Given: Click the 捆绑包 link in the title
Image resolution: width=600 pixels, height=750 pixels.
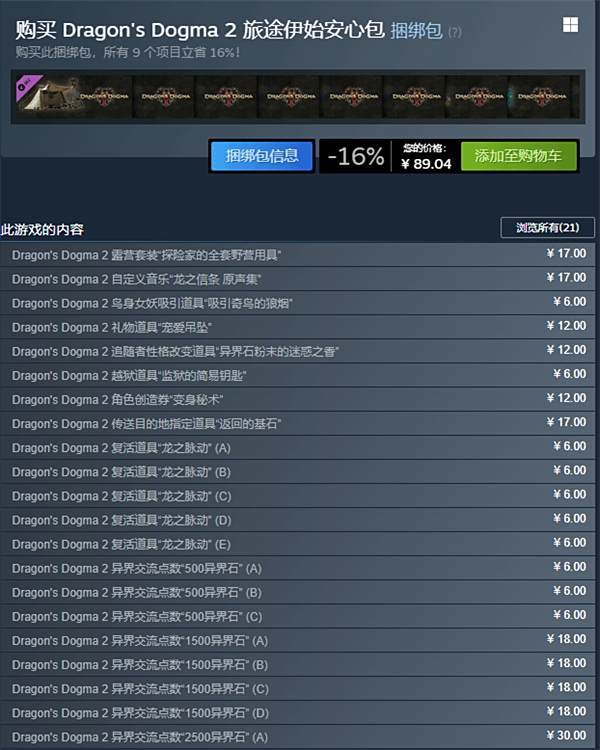Looking at the screenshot, I should click(416, 31).
